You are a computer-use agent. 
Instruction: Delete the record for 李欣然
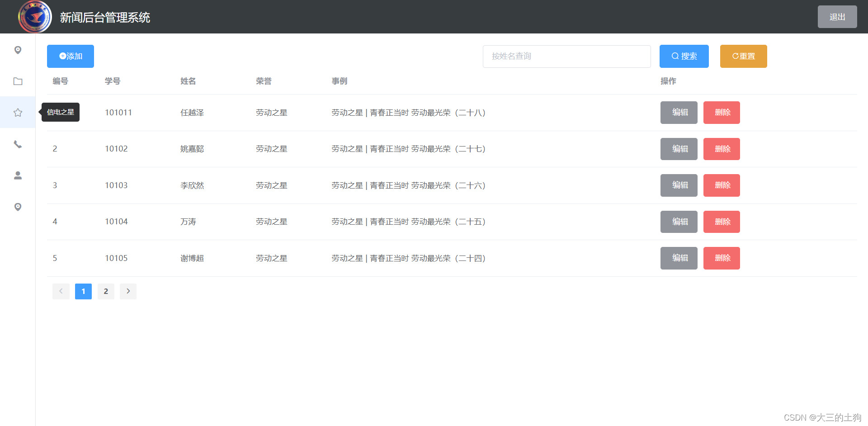(x=722, y=185)
